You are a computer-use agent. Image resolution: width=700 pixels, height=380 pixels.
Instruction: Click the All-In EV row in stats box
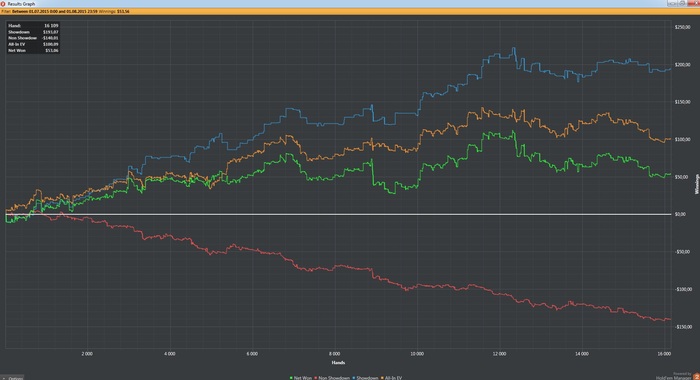[33, 44]
